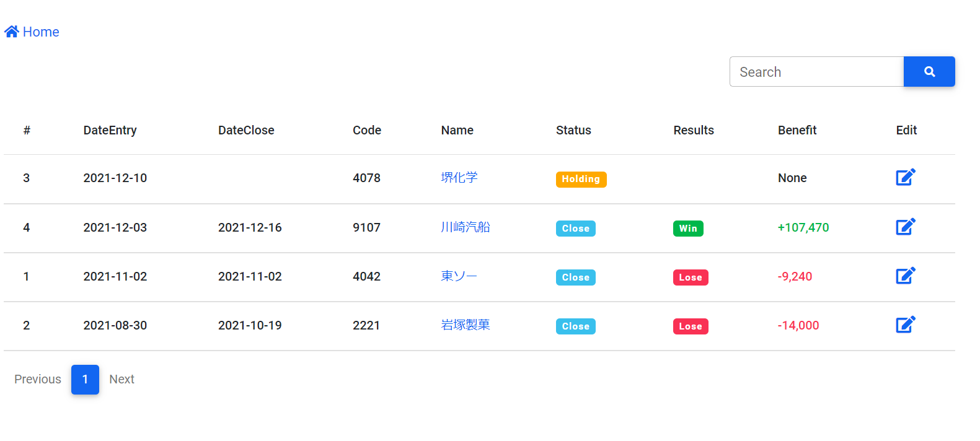Open the 東ソー stock link

point(459,276)
